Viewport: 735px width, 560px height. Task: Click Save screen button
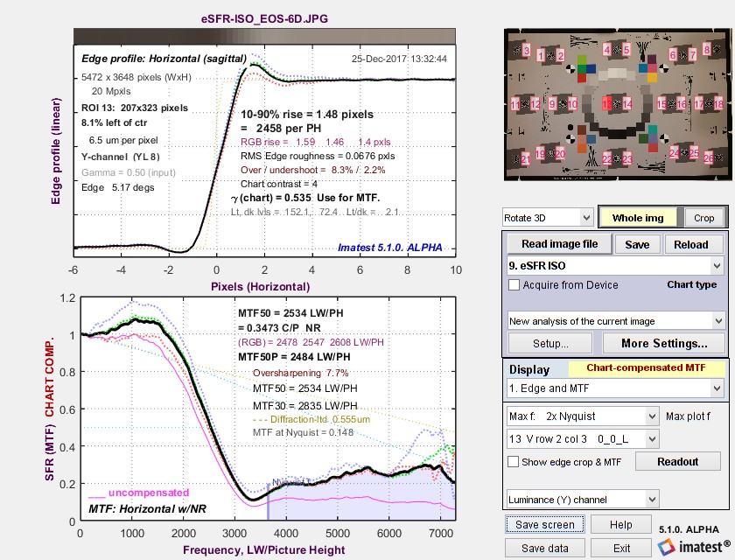point(544,524)
